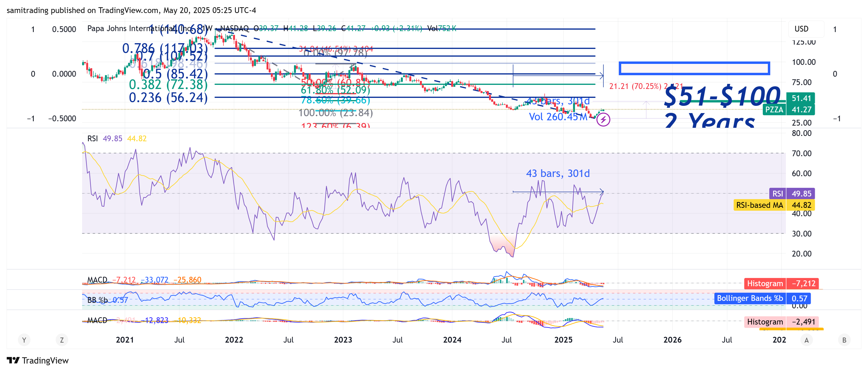Select the retracement label "61.80% (52.09)"
The width and height of the screenshot is (868, 372).
(x=336, y=90)
